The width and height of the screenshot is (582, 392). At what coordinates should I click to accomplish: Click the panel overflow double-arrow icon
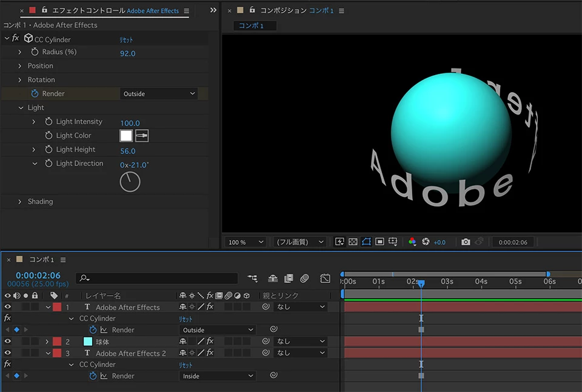[x=213, y=10]
